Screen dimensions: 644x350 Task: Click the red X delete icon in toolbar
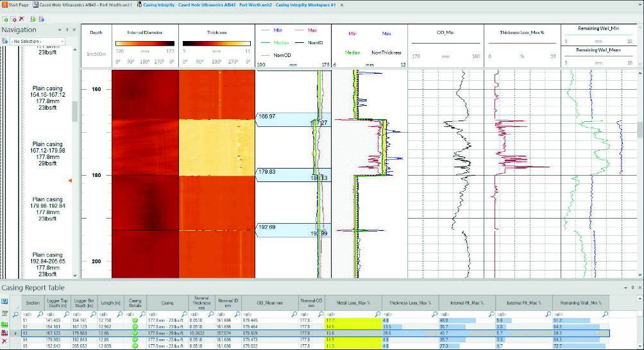pos(22,19)
